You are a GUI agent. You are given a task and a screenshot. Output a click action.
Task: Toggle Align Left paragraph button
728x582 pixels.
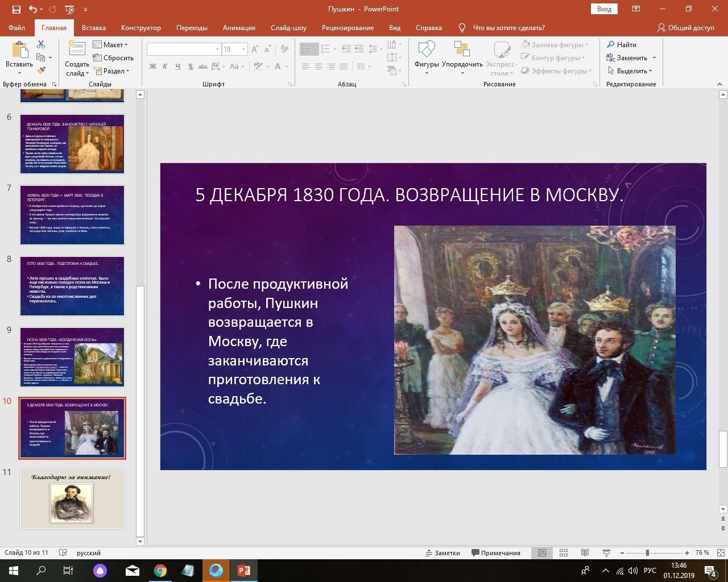click(305, 66)
